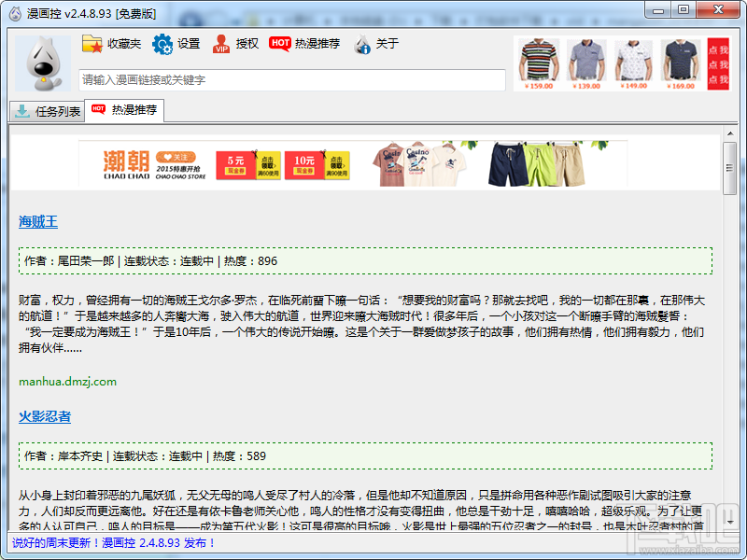Click the HOT 热漫推荐 toolbar icon
Screen dimensions: 747x560
279,43
